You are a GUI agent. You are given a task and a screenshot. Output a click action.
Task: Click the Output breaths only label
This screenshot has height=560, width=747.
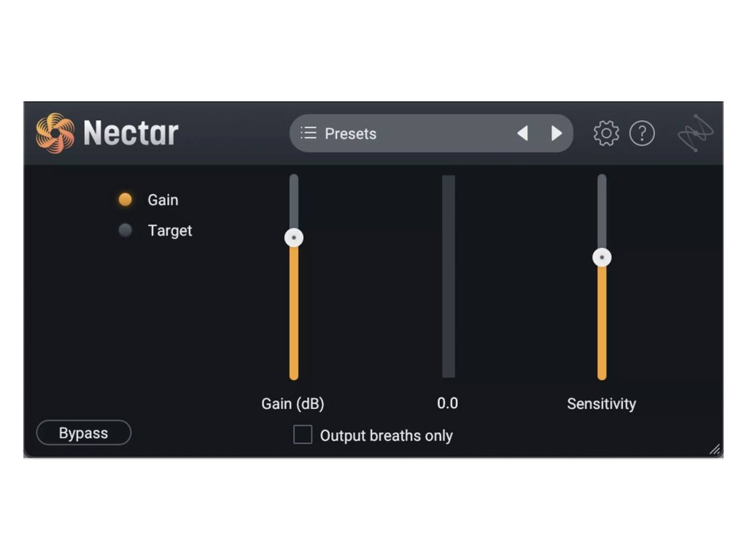tap(387, 436)
